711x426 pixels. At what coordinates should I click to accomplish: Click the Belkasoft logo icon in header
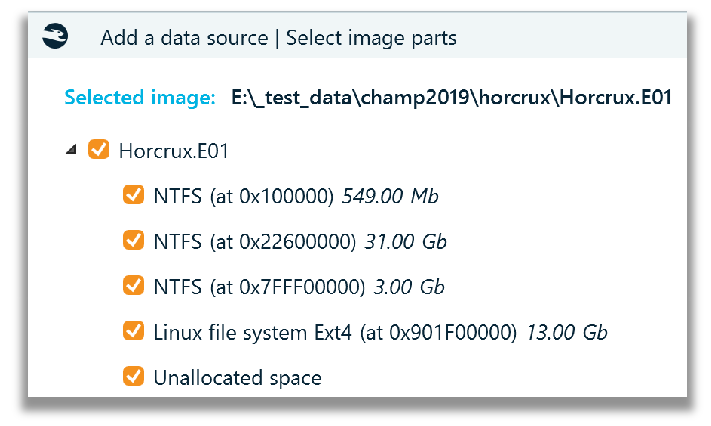pos(55,36)
